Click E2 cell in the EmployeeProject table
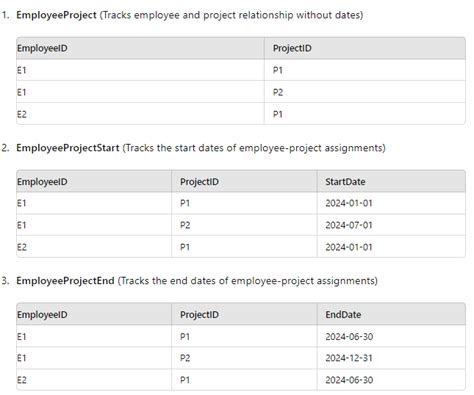Image resolution: width=474 pixels, height=395 pixels. (x=22, y=114)
